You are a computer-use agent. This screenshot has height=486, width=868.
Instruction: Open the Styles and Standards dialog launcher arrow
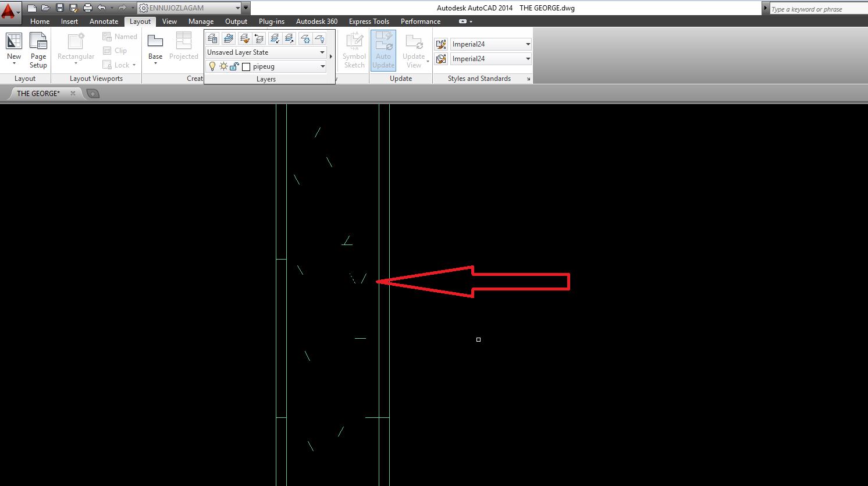[528, 79]
